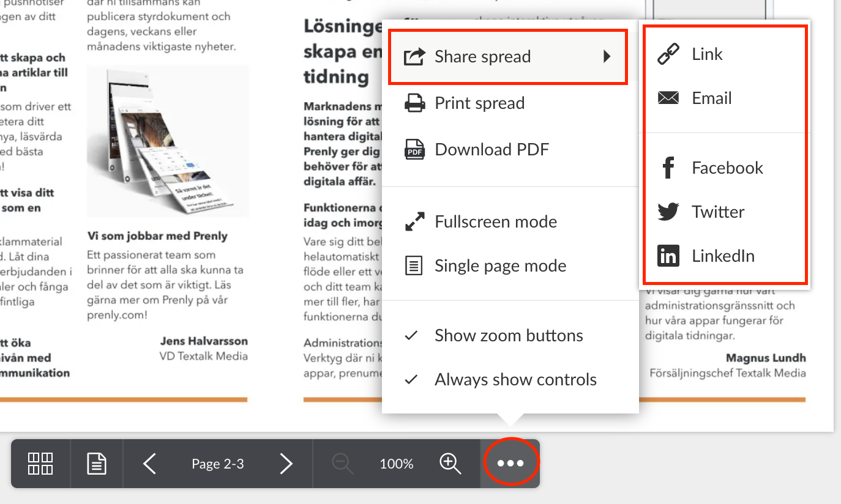
Task: Click the article text view icon
Action: point(97,464)
